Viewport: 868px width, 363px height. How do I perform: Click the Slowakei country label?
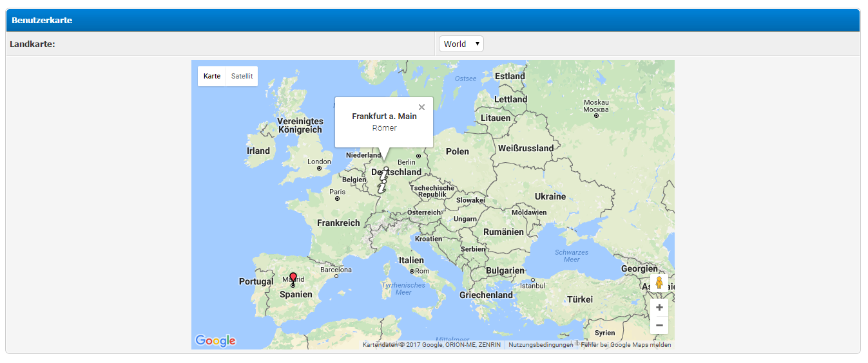pos(470,200)
